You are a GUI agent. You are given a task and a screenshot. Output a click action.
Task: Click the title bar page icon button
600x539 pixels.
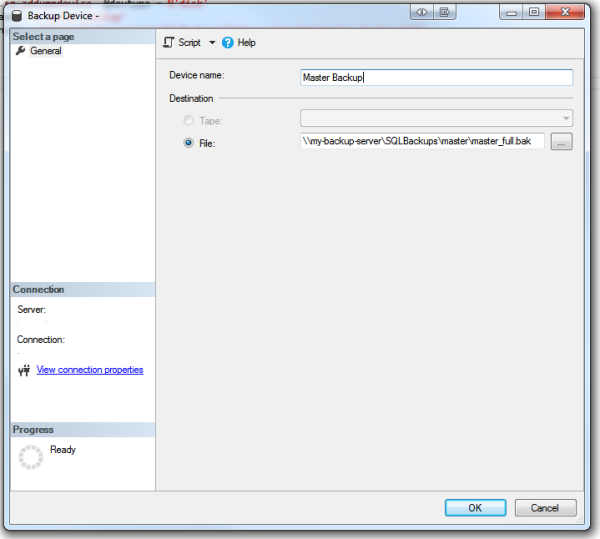(x=445, y=12)
